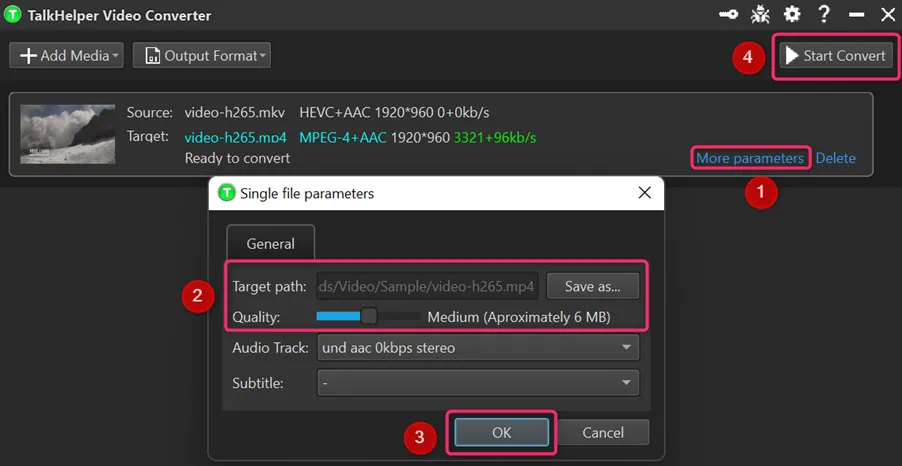
Task: Click Cancel in the parameters dialog
Action: (x=603, y=433)
